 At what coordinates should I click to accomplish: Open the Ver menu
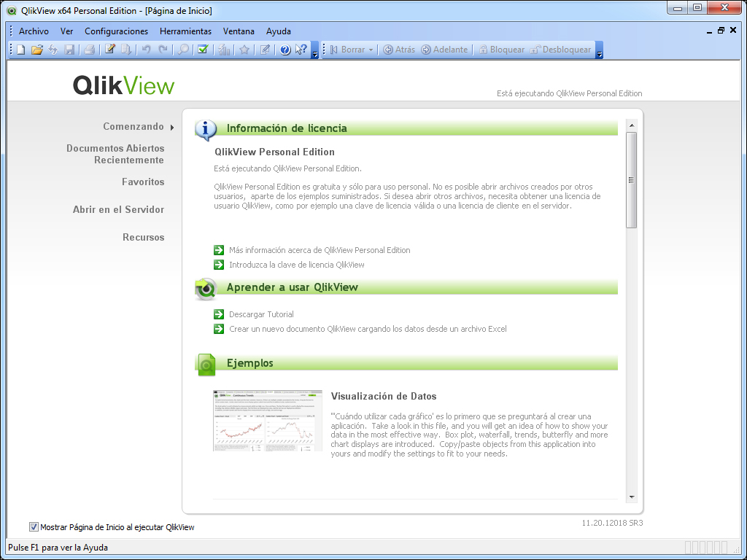[66, 31]
